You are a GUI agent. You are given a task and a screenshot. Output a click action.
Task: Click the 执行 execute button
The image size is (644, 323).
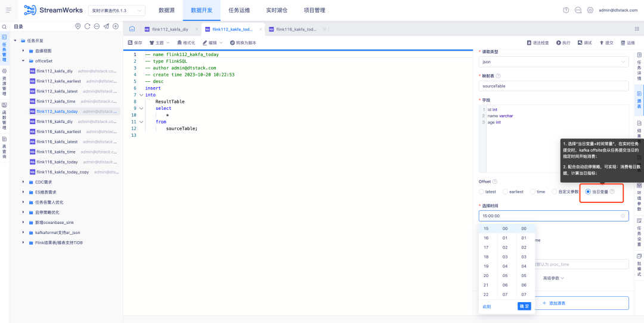point(563,43)
